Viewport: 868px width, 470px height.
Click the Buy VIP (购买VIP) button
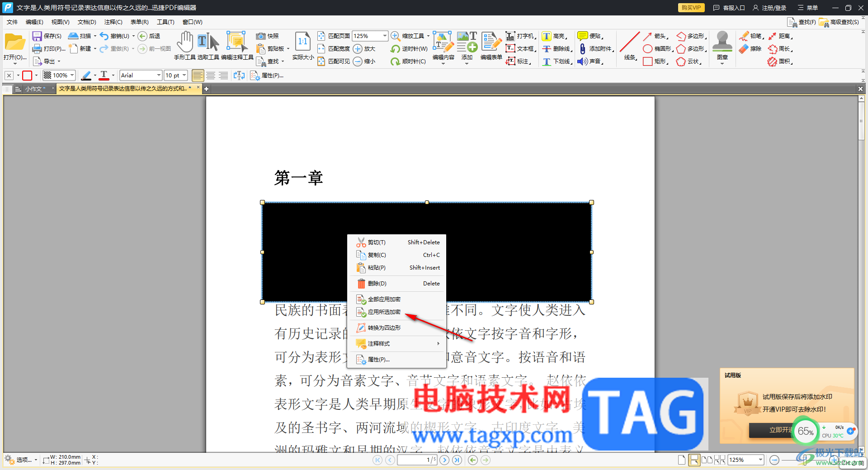tap(691, 8)
